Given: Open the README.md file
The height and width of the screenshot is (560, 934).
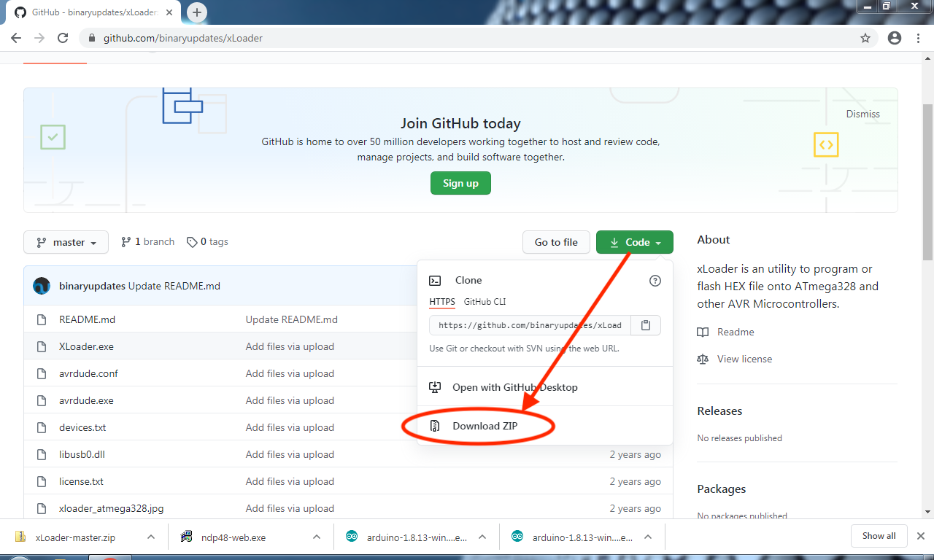Looking at the screenshot, I should point(87,319).
